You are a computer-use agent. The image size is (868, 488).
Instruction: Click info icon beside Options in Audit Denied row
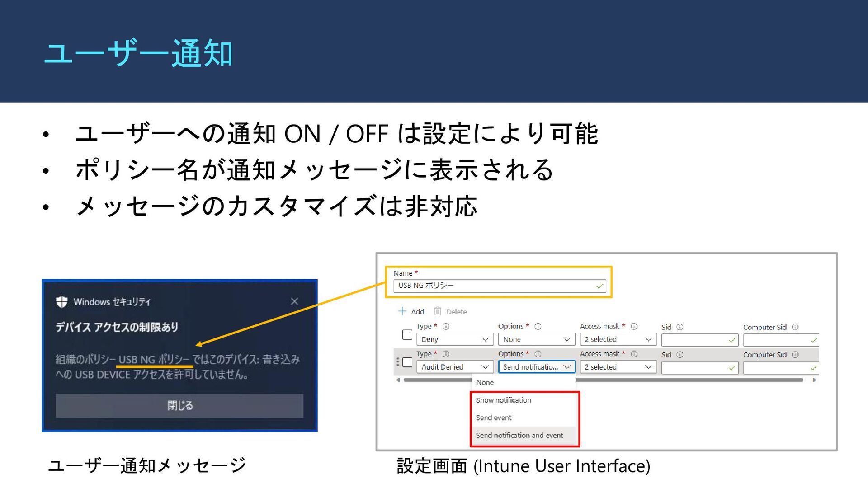pyautogui.click(x=538, y=354)
